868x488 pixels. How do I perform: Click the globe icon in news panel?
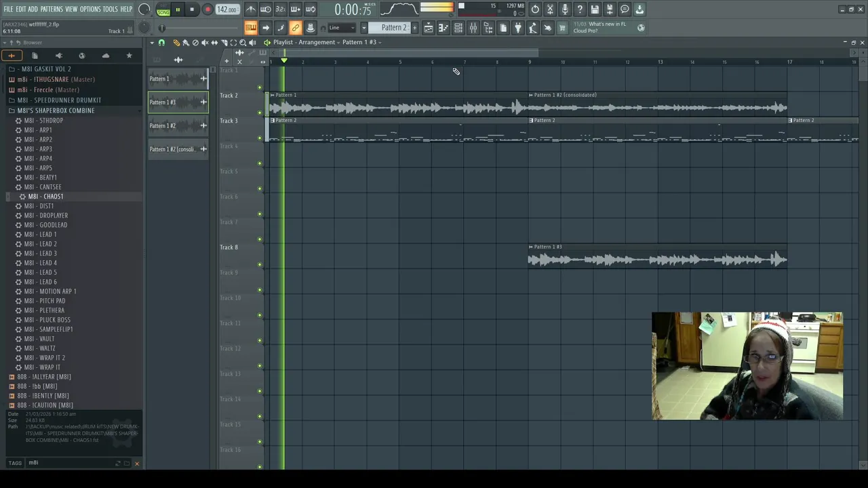click(641, 28)
